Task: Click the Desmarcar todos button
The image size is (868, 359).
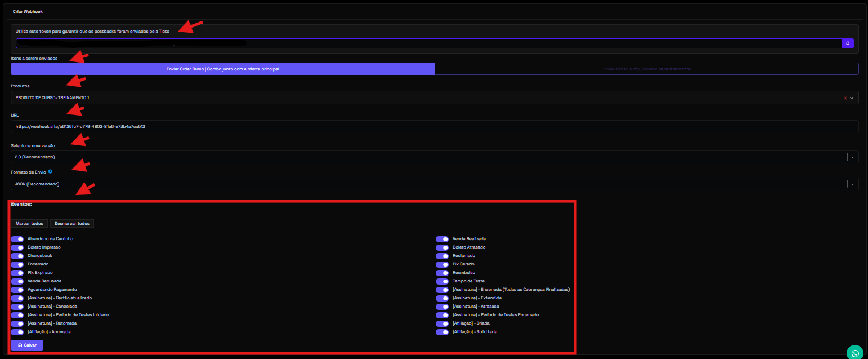Action: click(x=72, y=224)
